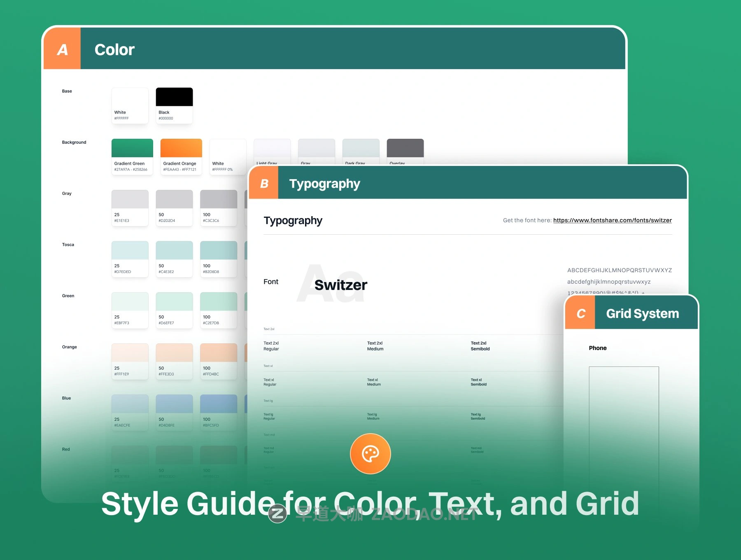Click the round Z watermark logo
Screen dimensions: 741x560
[x=277, y=513]
